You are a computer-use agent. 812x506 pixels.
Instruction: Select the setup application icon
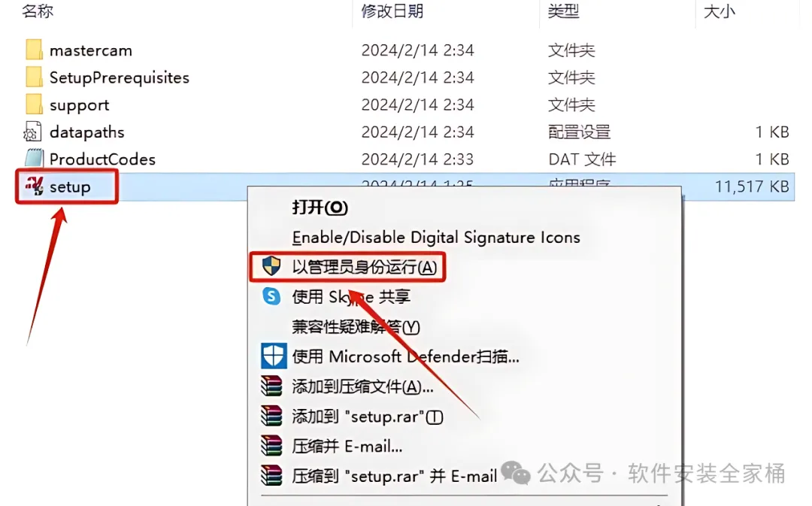tap(35, 186)
